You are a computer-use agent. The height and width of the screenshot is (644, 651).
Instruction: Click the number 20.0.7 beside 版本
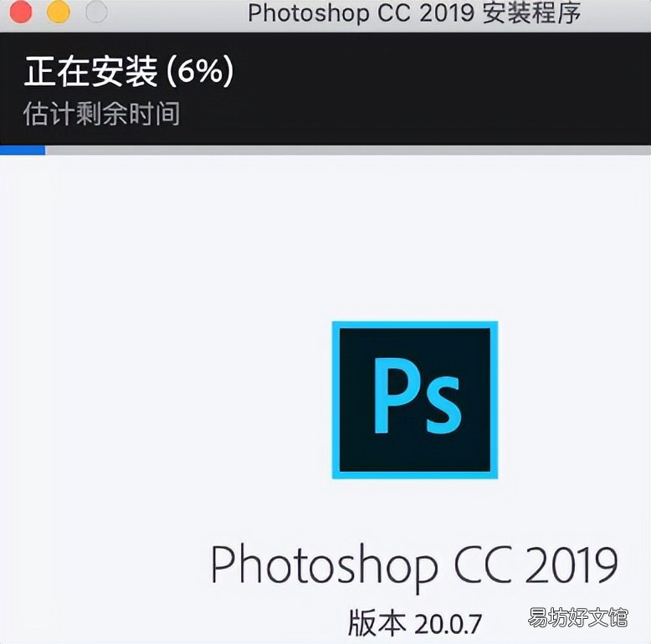click(448, 624)
